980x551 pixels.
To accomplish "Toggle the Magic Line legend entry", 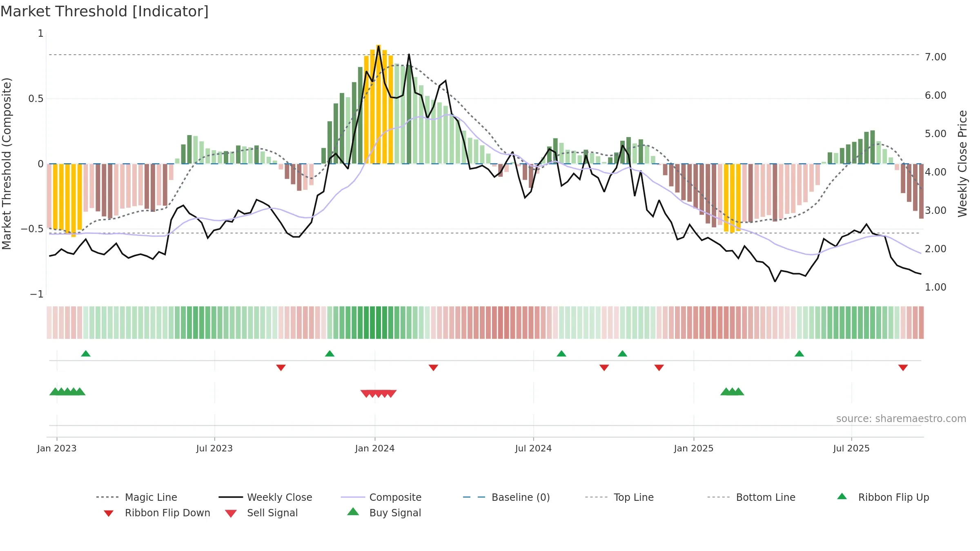I will (x=136, y=497).
